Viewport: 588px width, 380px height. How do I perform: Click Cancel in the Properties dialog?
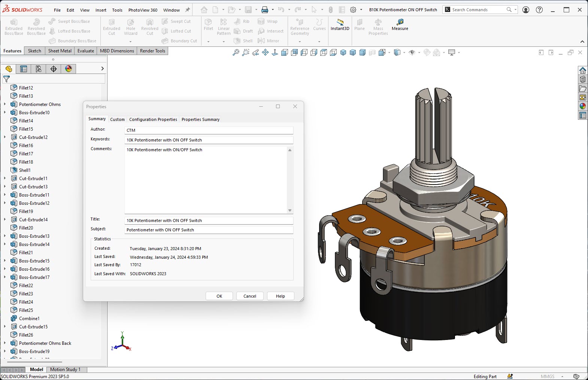pyautogui.click(x=250, y=296)
